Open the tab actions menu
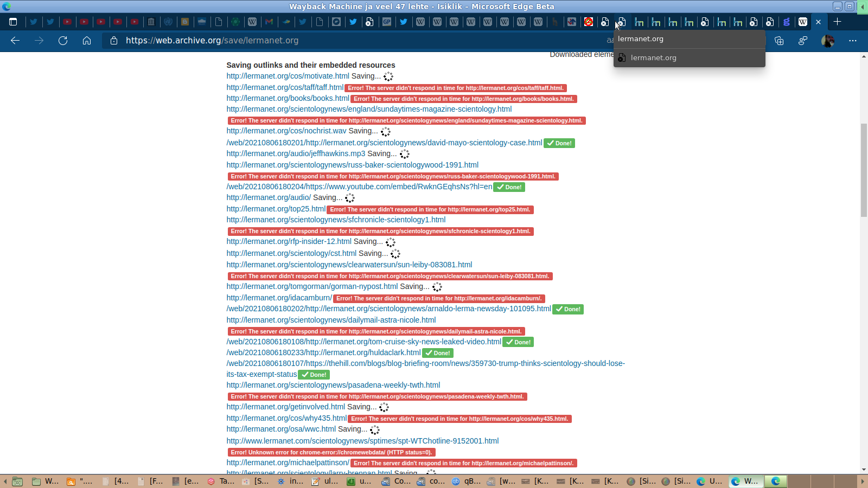This screenshot has width=868, height=488. coord(13,22)
